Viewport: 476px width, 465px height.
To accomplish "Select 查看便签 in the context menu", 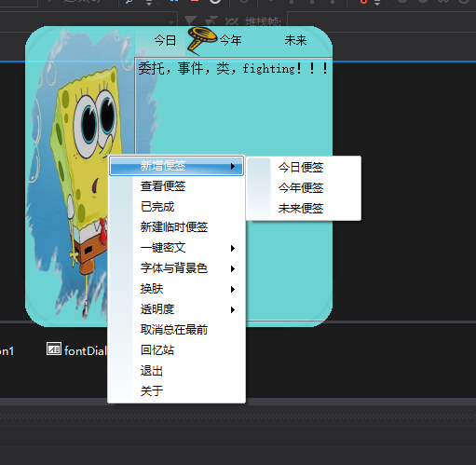I will 176,186.
